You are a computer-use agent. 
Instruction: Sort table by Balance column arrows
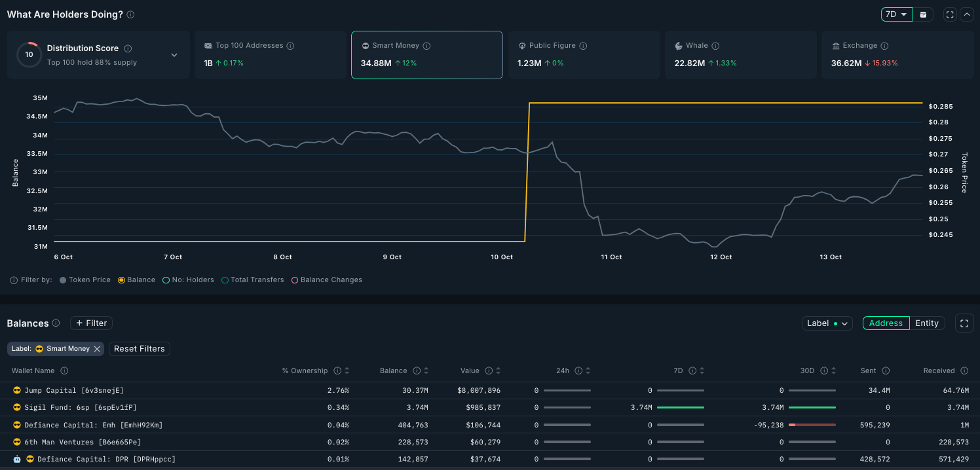pyautogui.click(x=426, y=371)
